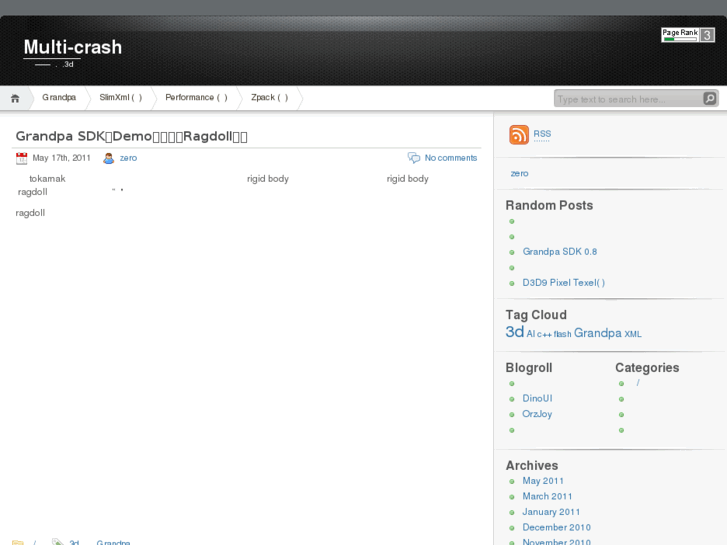
Task: Open author zero link under post title
Action: coord(128,158)
